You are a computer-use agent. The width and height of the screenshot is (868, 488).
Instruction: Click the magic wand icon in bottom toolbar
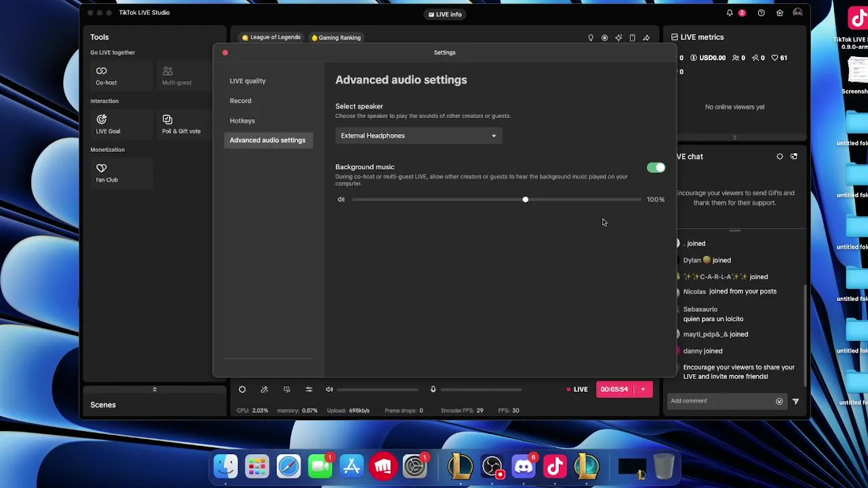pos(264,389)
